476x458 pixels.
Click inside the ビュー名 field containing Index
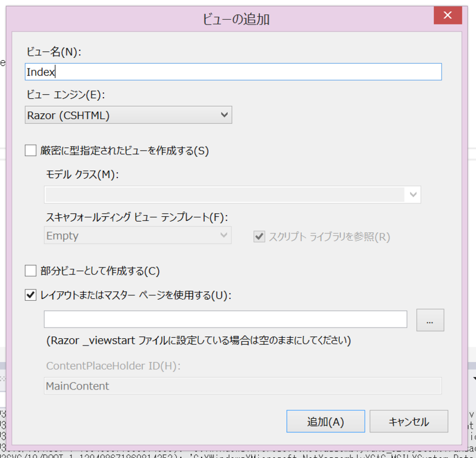click(232, 71)
